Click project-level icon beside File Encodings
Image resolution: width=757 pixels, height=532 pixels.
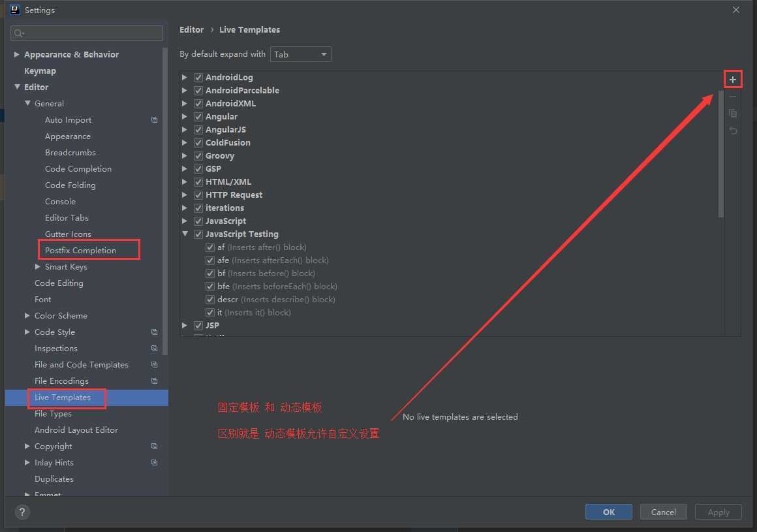click(x=154, y=381)
